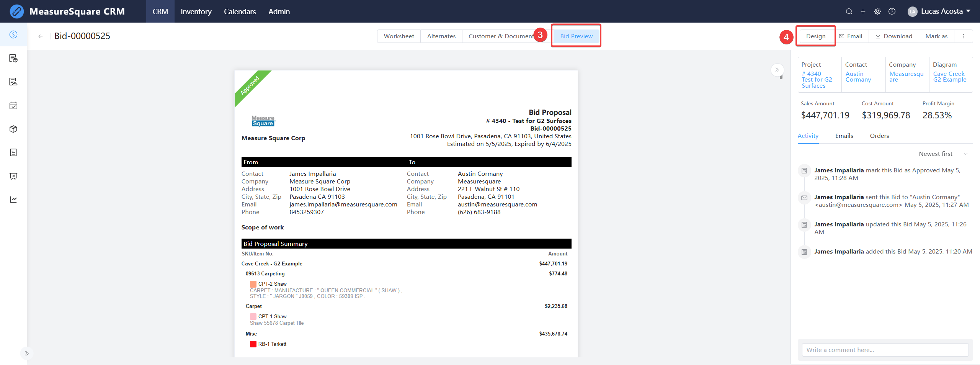980x365 pixels.
Task: Open the settings gear icon
Action: (877, 11)
